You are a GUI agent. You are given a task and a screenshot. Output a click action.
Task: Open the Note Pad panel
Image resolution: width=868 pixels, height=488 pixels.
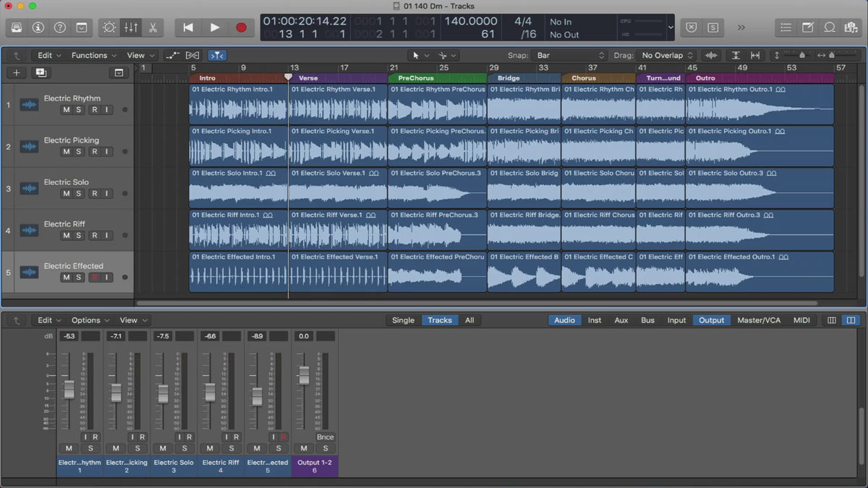[808, 27]
